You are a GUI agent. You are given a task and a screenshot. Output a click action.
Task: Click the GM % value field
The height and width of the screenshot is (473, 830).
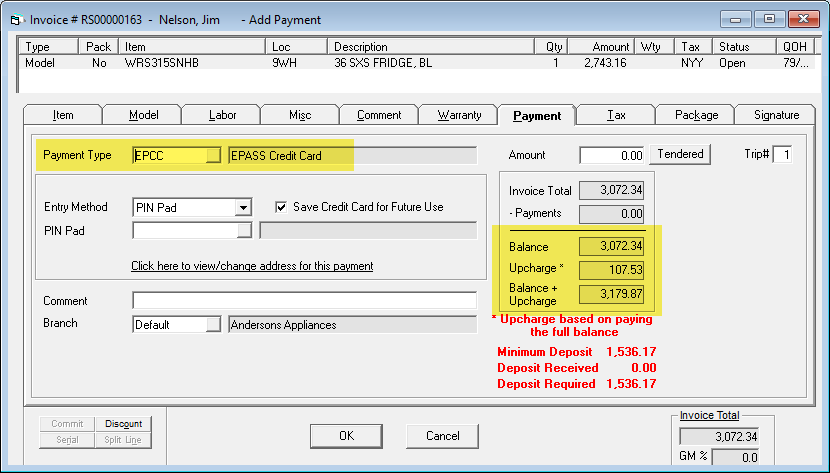pos(736,457)
